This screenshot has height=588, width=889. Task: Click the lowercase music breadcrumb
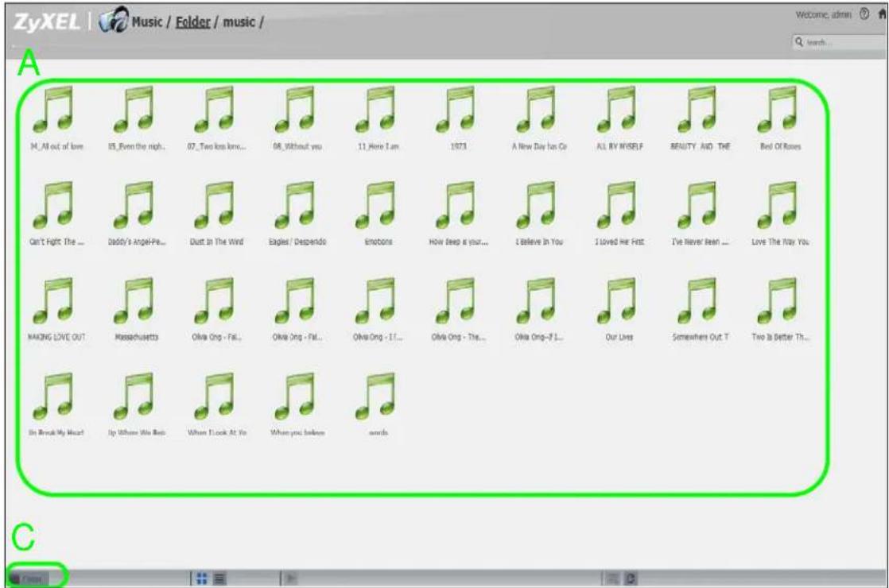tap(239, 22)
